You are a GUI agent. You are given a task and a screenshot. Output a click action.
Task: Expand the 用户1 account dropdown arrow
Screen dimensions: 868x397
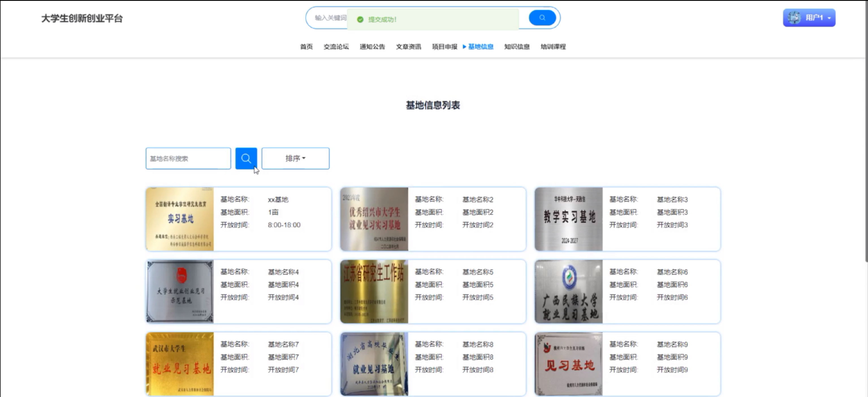pos(829,18)
